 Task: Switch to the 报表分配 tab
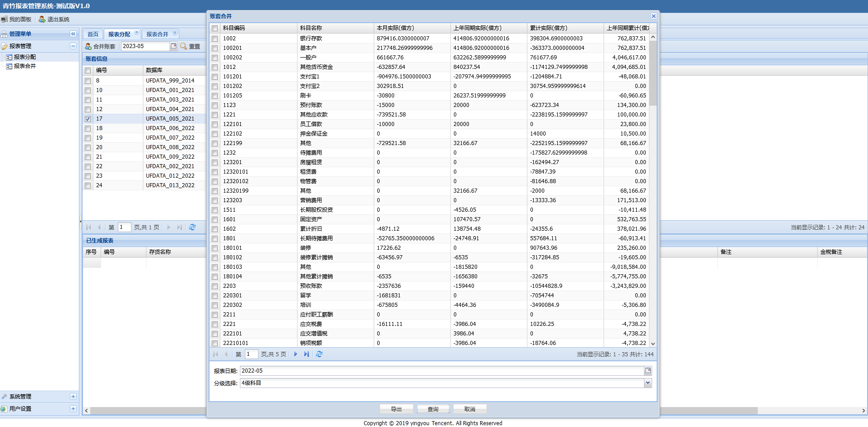[119, 34]
